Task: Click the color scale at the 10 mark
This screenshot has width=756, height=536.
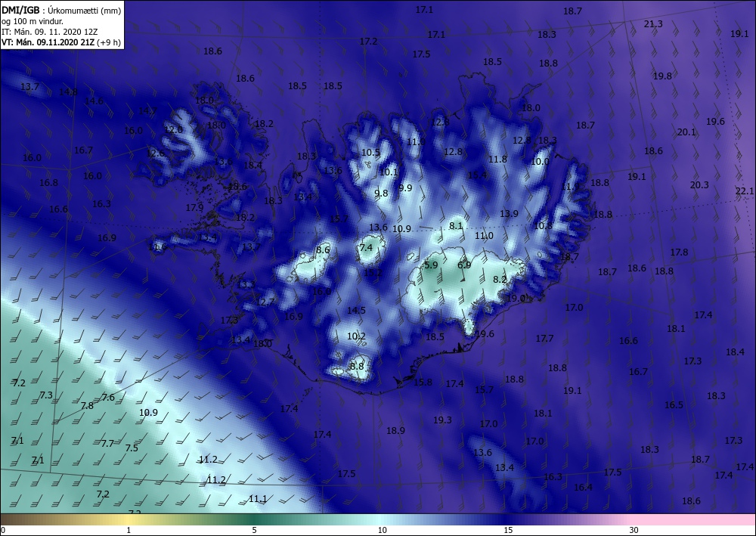Action: coord(382,519)
